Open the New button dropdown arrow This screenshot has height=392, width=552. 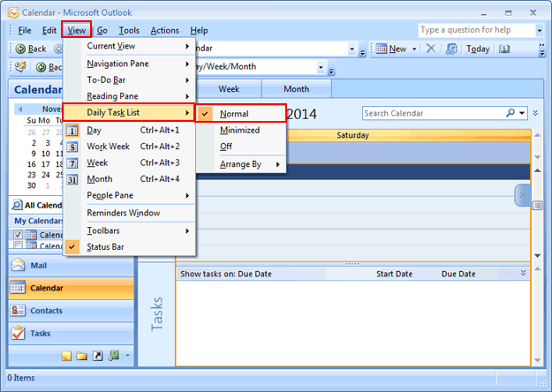414,49
